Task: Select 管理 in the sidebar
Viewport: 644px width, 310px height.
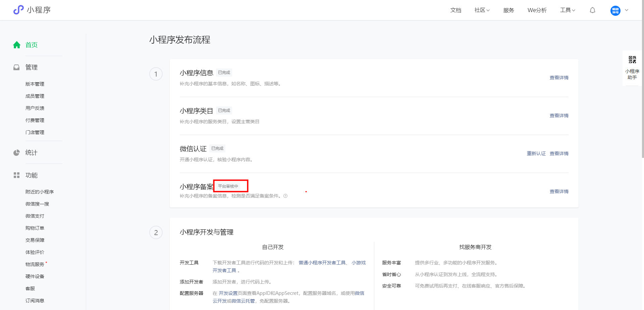Action: pos(32,68)
